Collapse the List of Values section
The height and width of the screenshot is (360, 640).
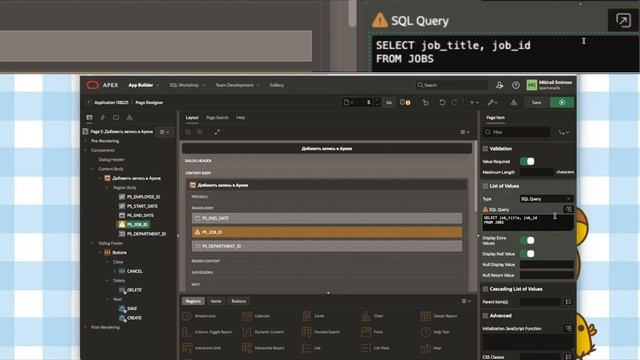pyautogui.click(x=485, y=186)
